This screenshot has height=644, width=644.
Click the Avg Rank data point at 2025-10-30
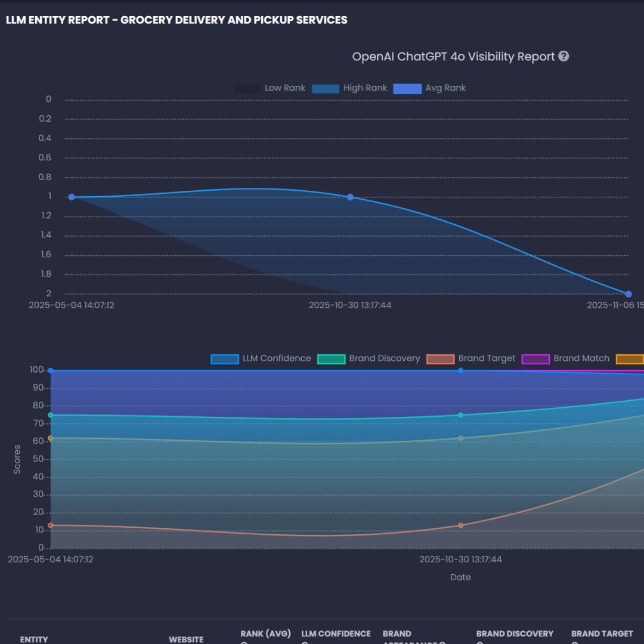(350, 196)
